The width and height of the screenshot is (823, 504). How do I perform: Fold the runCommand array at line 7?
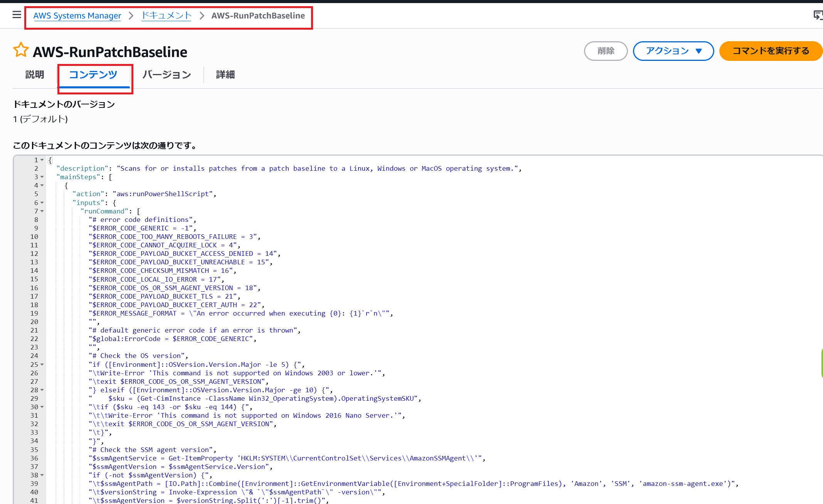[42, 211]
